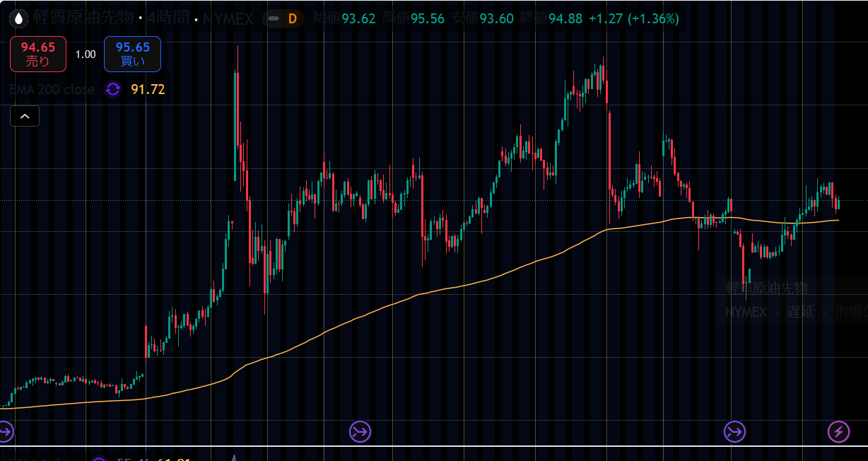
Task: Click the 終値 94.88 closing price value
Action: tap(565, 18)
